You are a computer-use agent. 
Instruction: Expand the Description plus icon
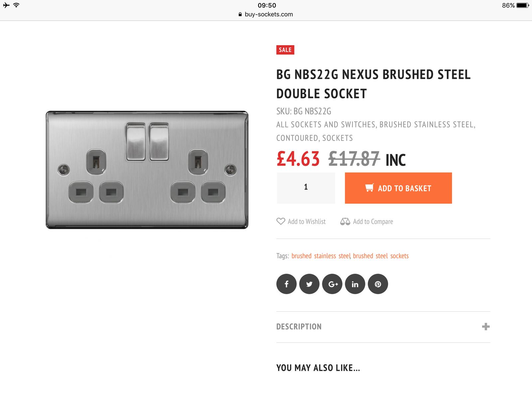point(485,327)
